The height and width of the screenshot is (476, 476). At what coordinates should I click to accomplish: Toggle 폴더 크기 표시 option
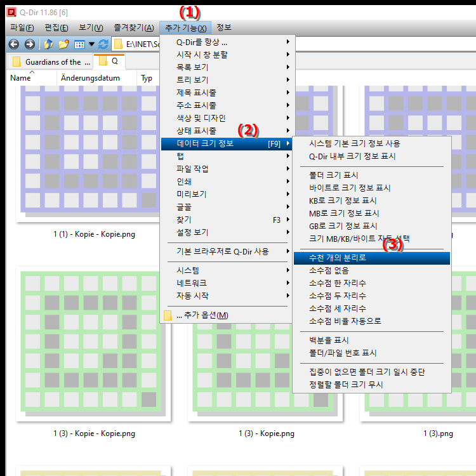pyautogui.click(x=372, y=175)
